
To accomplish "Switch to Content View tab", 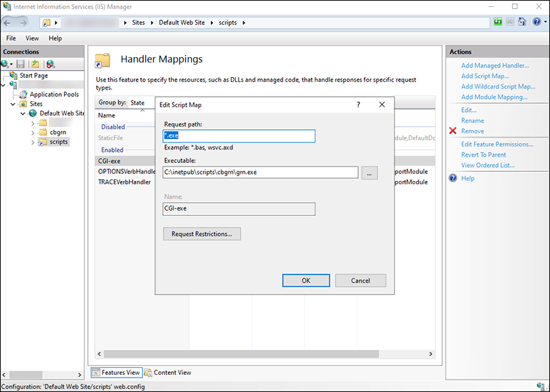I will [168, 372].
